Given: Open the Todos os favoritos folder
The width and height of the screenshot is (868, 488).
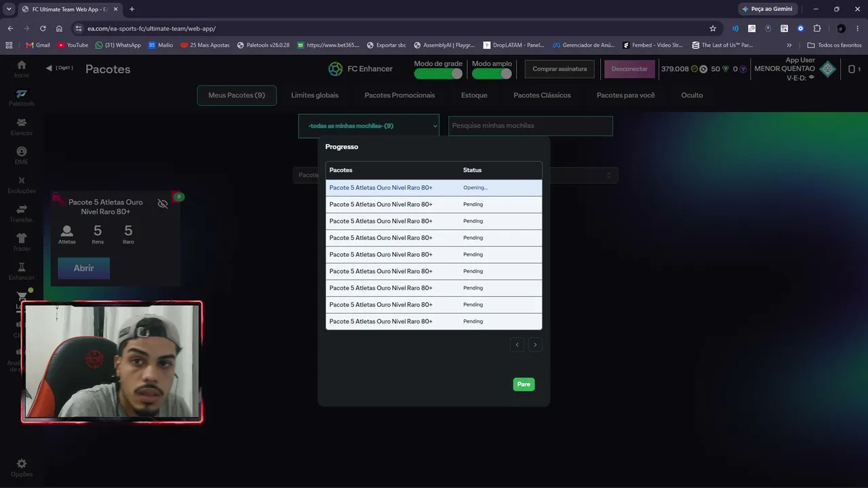Looking at the screenshot, I should (x=834, y=45).
